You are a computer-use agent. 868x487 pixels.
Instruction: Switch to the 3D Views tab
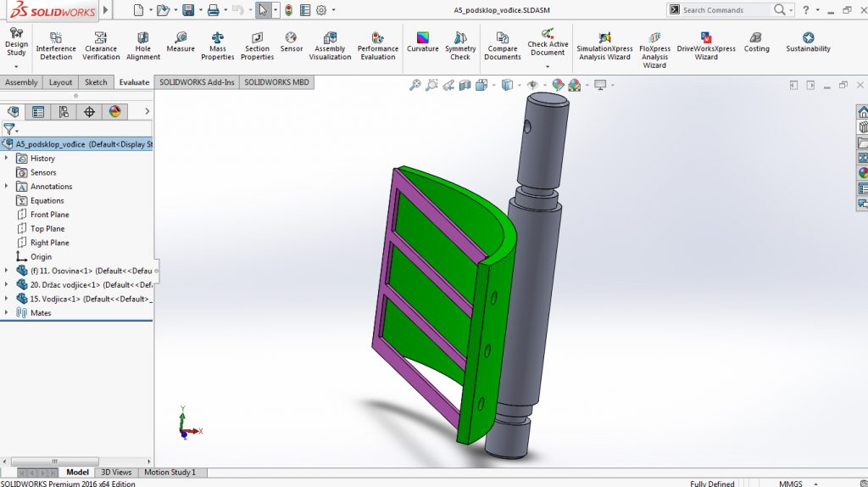[x=116, y=472]
